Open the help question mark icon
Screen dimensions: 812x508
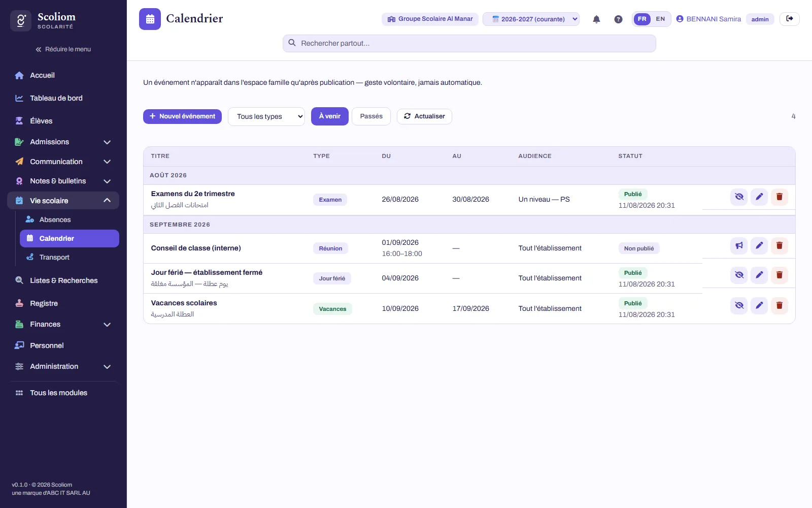[x=618, y=19]
